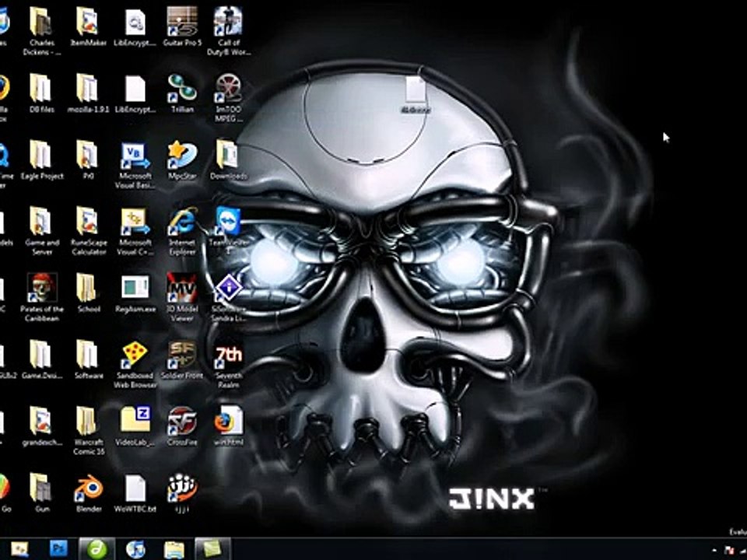Open the Eagle Project folder
This screenshot has width=747, height=560.
[41, 159]
